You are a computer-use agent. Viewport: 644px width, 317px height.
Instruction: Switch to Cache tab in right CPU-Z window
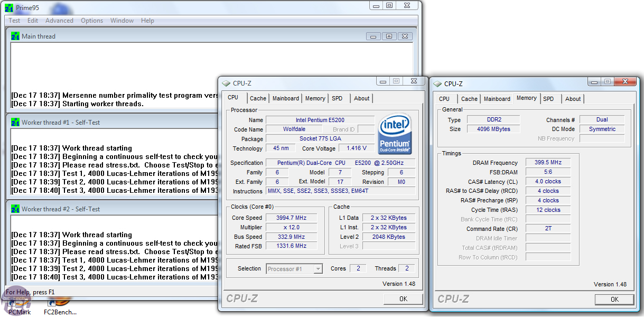[469, 99]
